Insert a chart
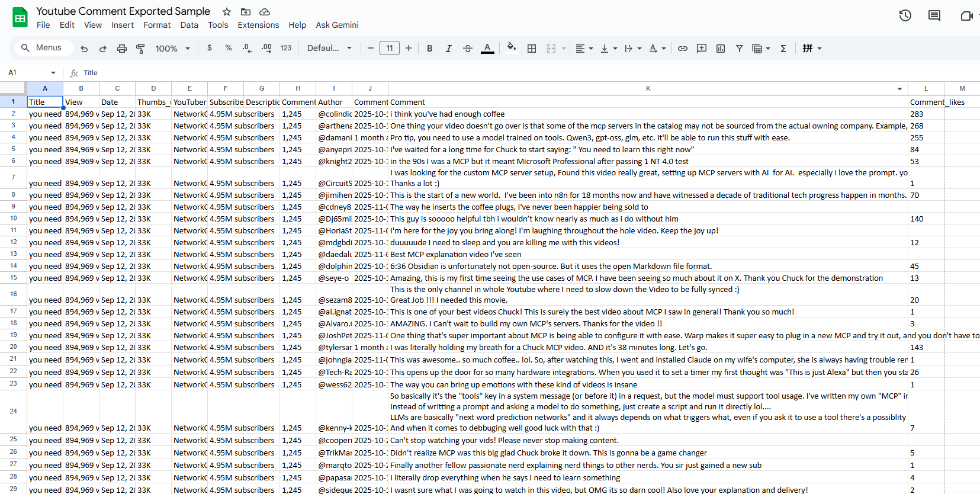 click(721, 49)
